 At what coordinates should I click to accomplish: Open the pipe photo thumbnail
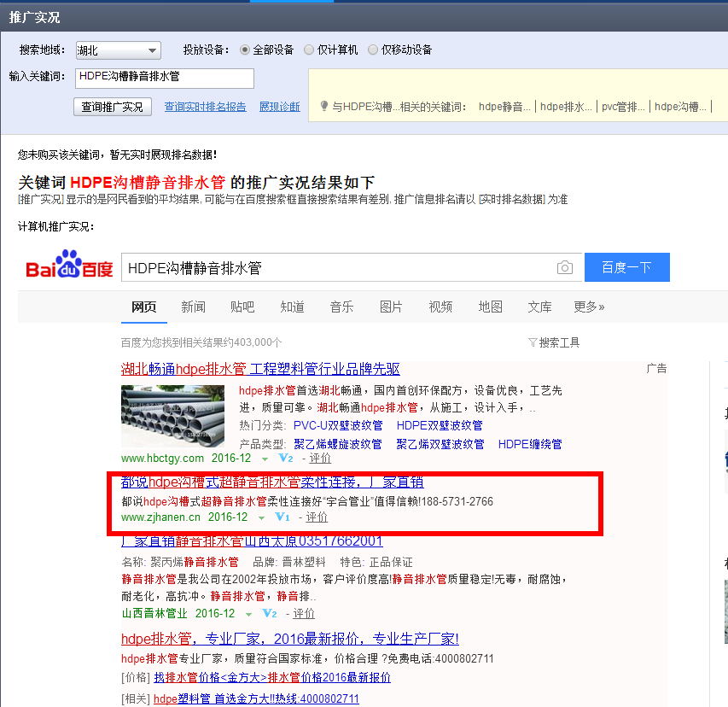(x=172, y=416)
